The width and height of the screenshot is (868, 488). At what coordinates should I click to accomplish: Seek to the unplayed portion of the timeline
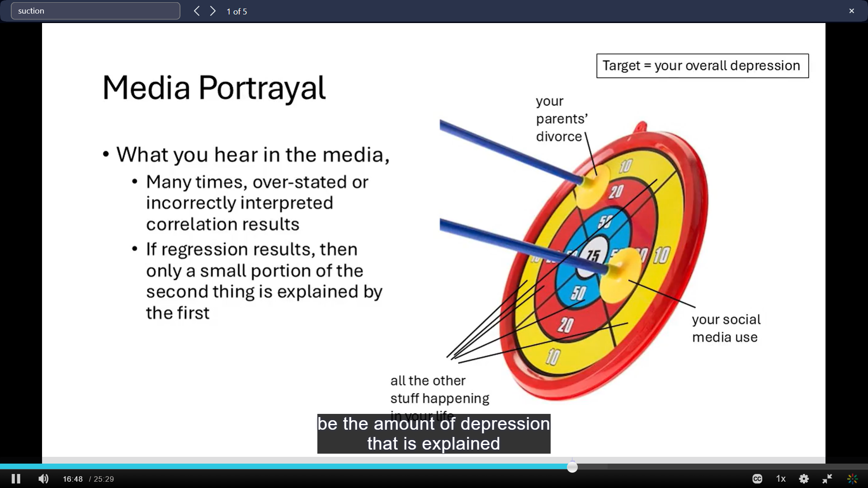[723, 467]
